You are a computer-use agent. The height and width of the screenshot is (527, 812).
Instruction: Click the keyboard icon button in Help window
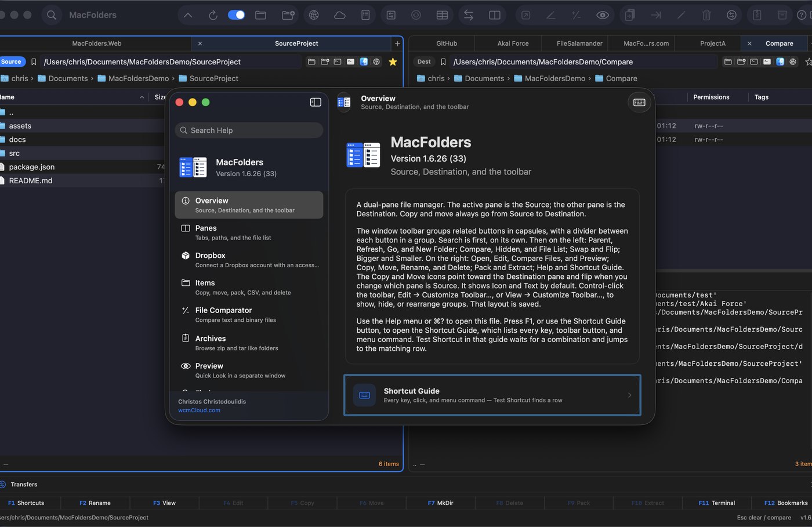coord(639,103)
